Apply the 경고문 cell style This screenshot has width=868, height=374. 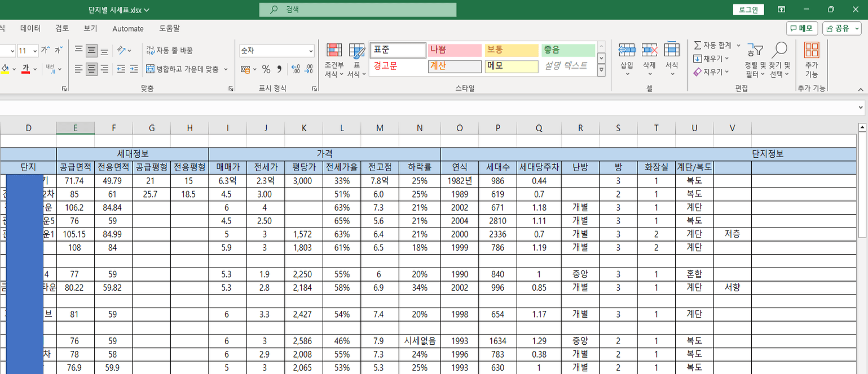click(398, 66)
